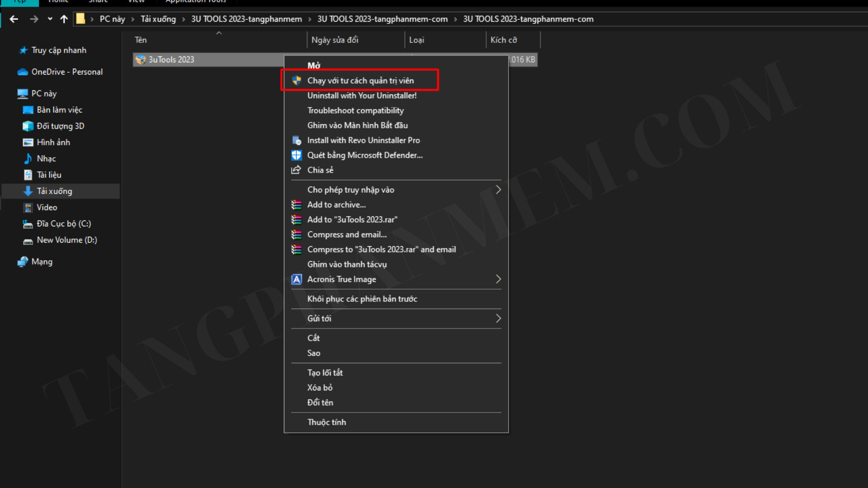Click the Chia sẻ share icon
This screenshot has width=868, height=488.
pos(296,170)
